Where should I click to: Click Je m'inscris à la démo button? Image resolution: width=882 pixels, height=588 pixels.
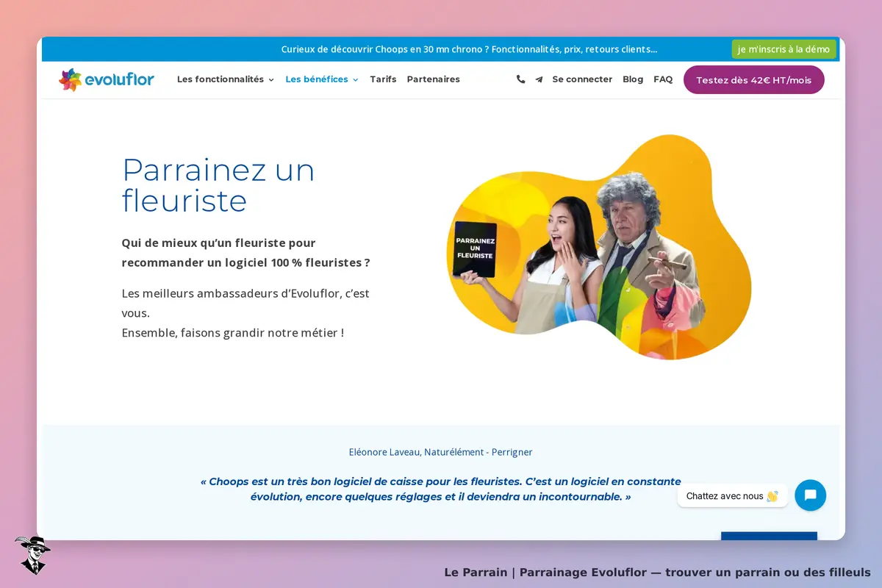pos(784,49)
